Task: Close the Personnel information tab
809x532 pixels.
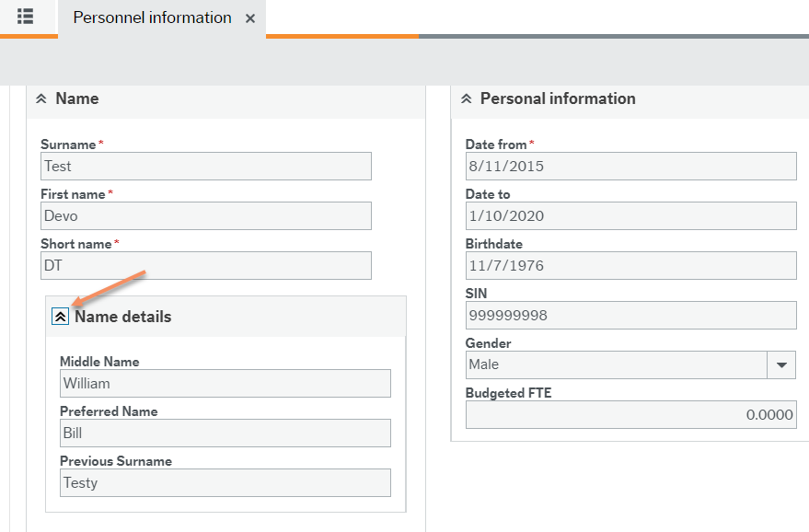Action: point(250,18)
